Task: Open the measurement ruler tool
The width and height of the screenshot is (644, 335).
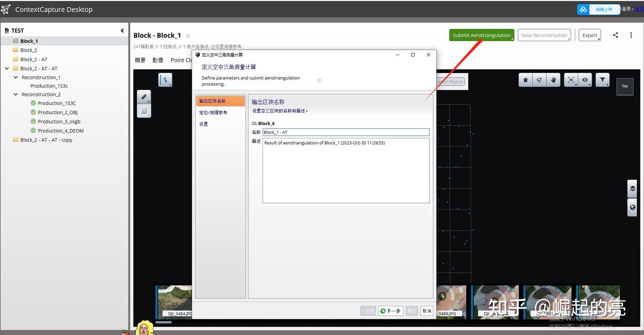Action: pyautogui.click(x=144, y=97)
